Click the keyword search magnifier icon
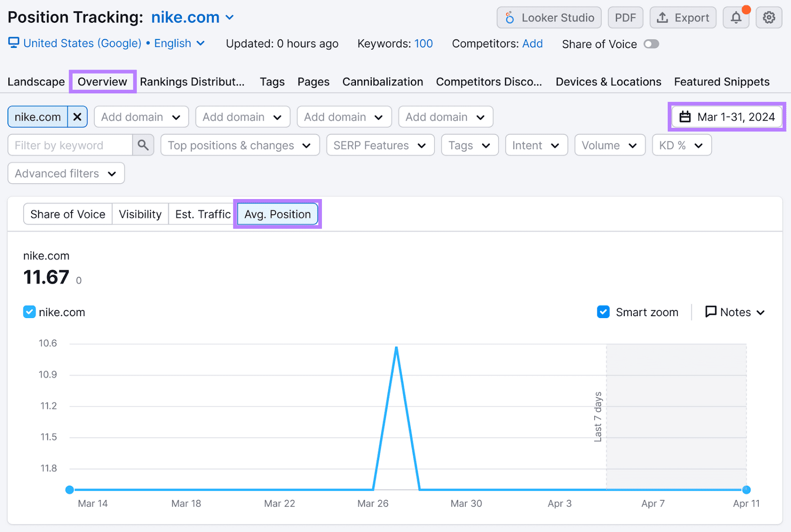Viewport: 791px width, 532px height. 143,145
